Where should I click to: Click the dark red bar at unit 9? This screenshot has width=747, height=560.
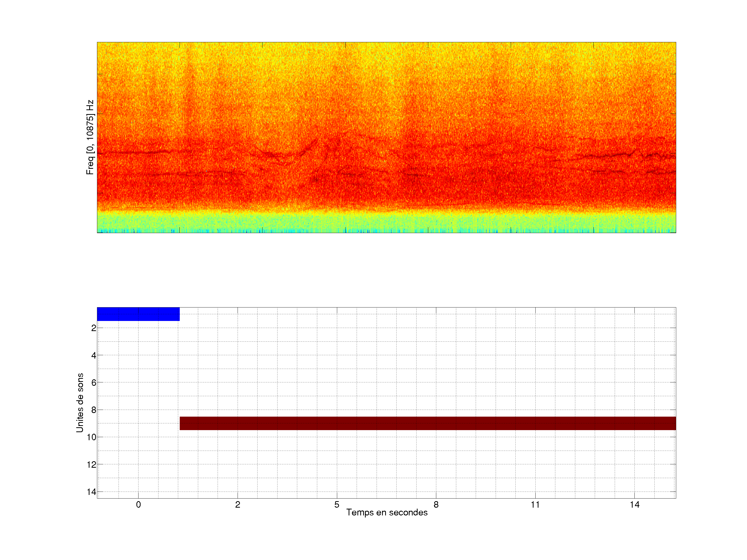[427, 423]
